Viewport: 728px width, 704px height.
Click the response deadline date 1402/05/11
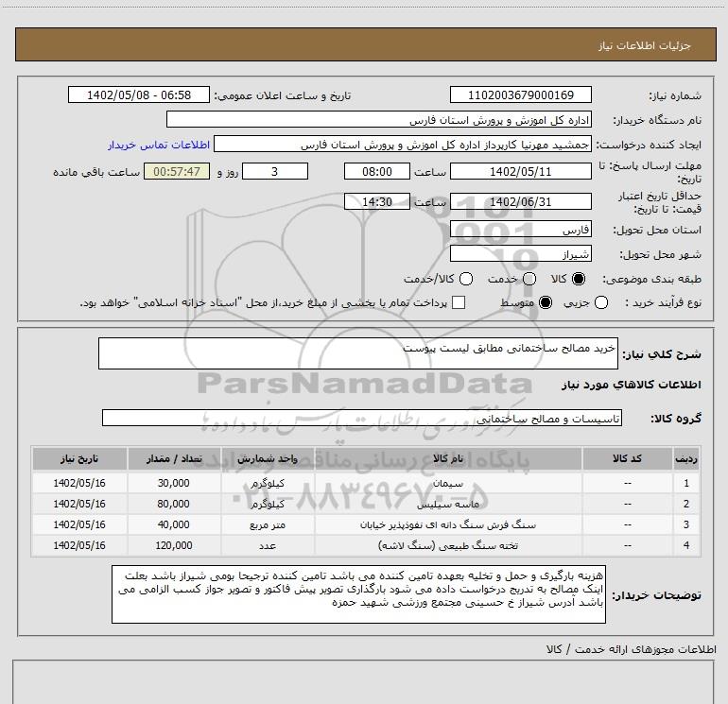[520, 171]
